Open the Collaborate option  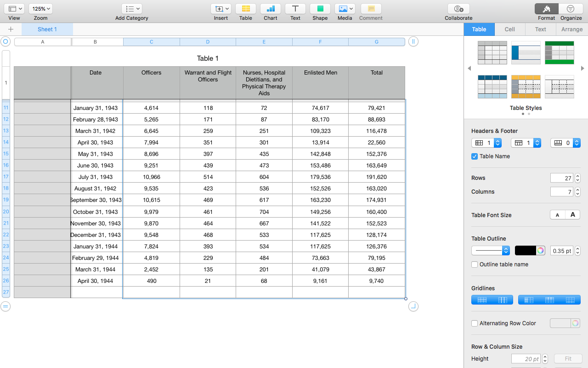click(x=458, y=9)
